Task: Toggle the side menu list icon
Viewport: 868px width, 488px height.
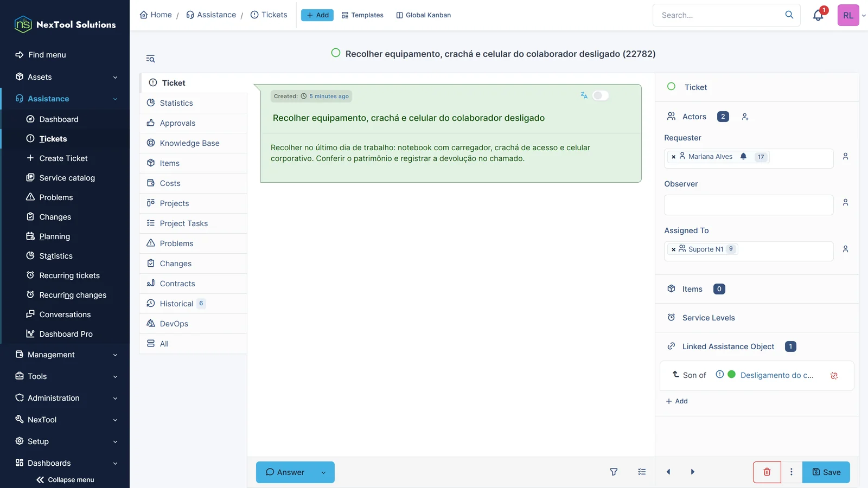Action: click(150, 59)
